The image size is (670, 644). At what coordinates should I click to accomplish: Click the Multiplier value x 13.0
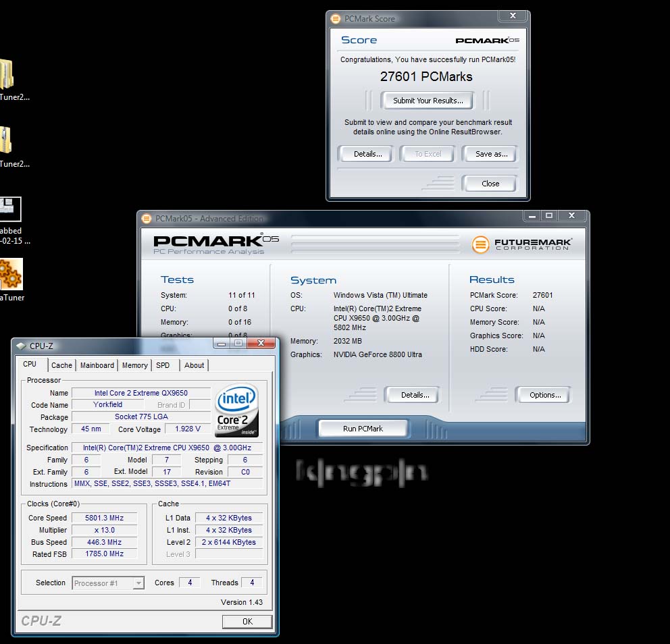(x=104, y=530)
